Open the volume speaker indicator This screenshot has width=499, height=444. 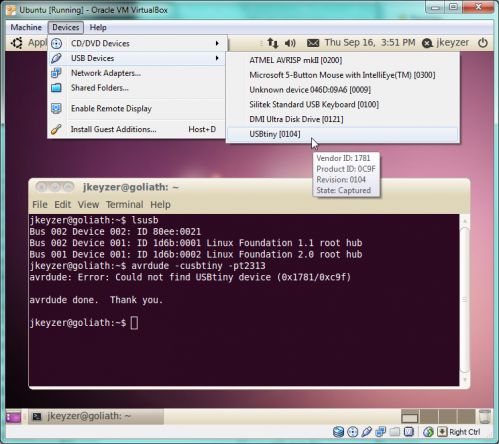pos(290,43)
